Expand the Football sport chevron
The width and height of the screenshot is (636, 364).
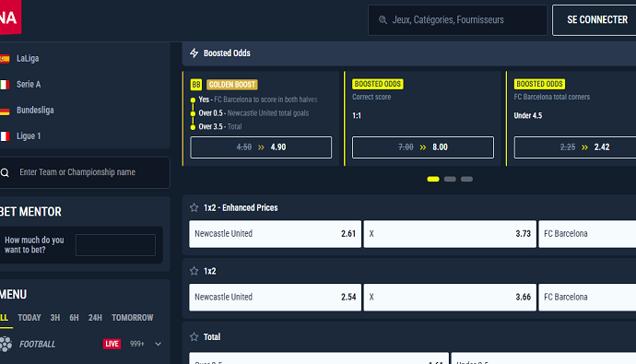(159, 344)
